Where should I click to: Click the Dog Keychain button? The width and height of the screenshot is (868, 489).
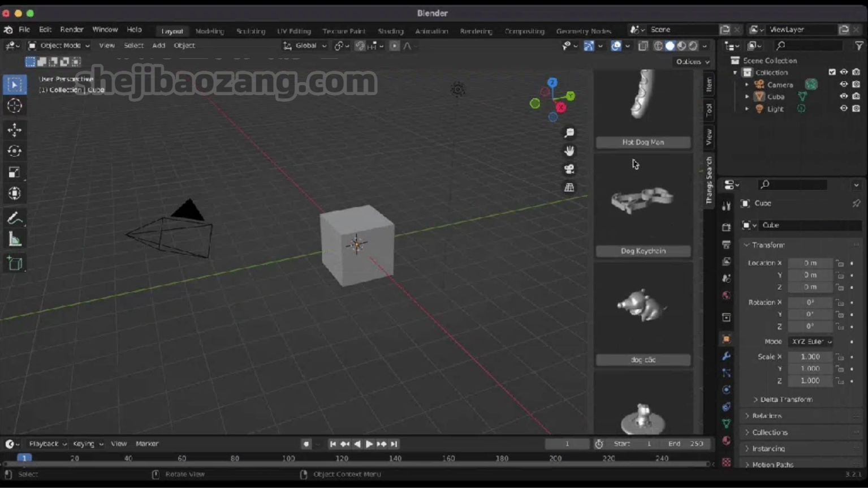point(643,251)
